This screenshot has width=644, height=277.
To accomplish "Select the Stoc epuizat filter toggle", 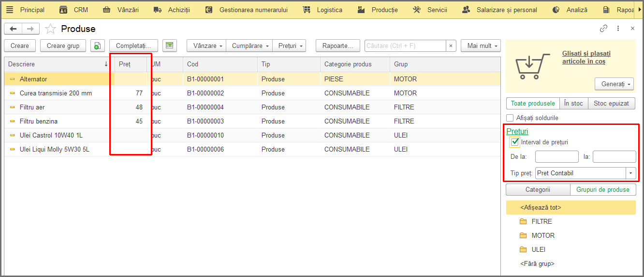I will [612, 103].
